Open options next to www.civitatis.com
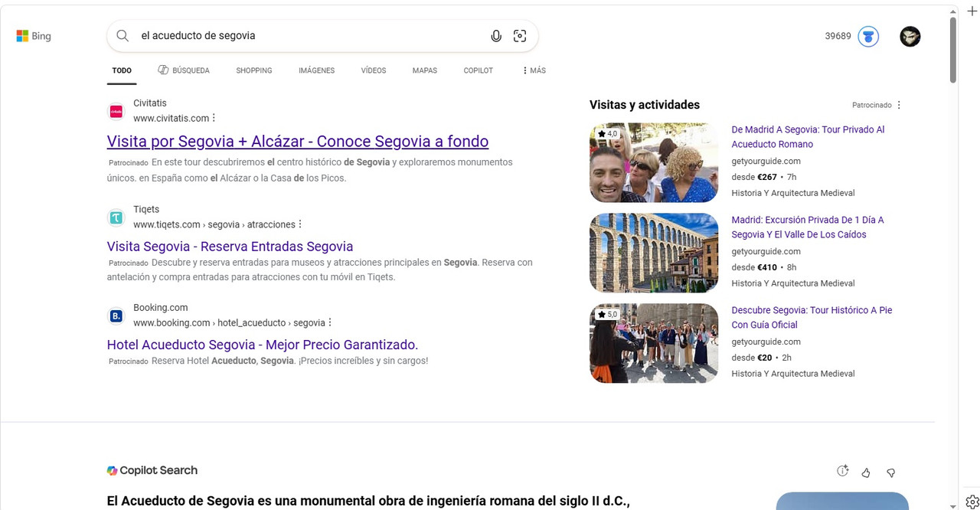 (x=214, y=118)
